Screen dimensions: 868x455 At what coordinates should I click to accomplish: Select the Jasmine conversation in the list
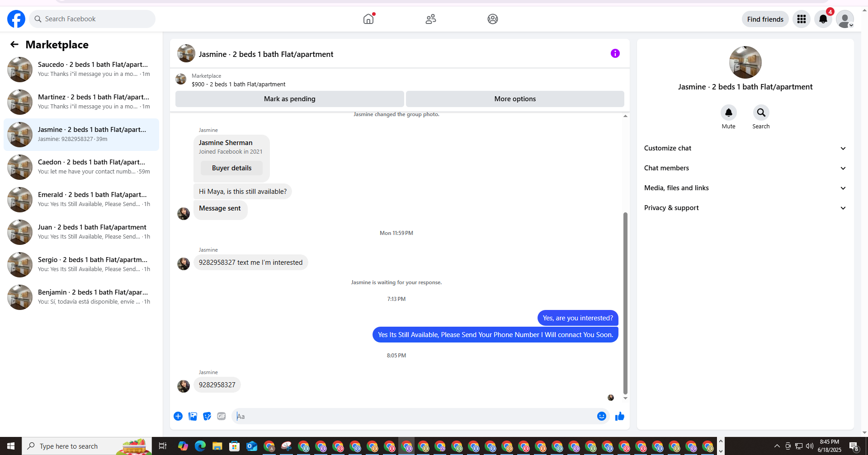[81, 135]
